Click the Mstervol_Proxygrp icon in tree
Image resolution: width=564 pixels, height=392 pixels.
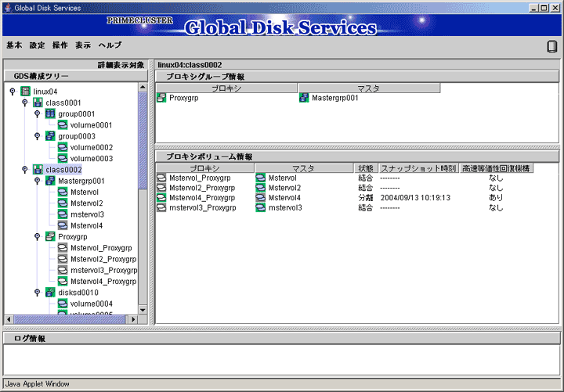[x=63, y=247]
